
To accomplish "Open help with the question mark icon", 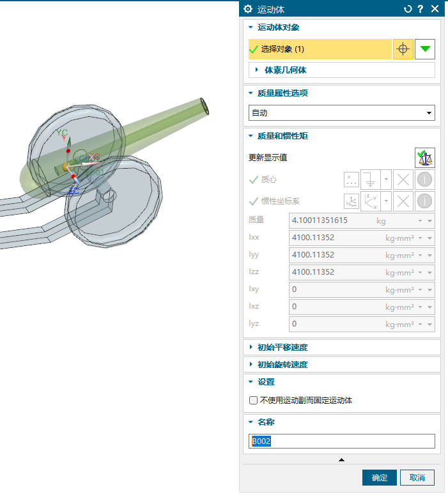I will tap(421, 9).
